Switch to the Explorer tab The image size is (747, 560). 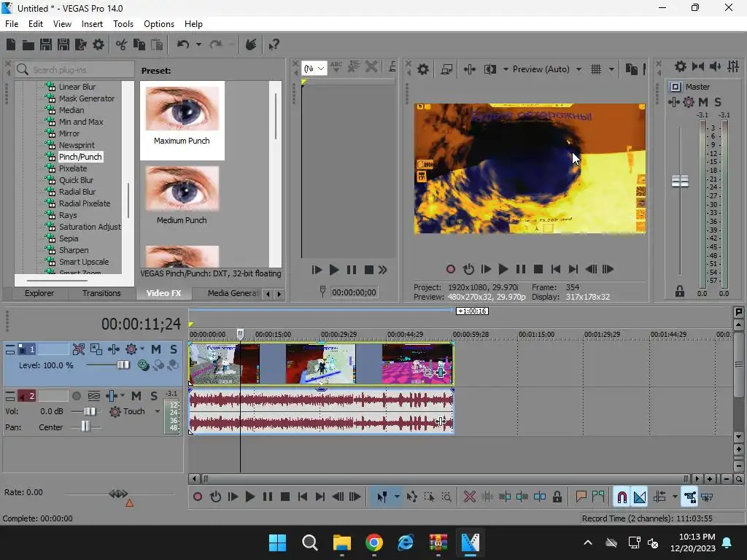point(39,293)
